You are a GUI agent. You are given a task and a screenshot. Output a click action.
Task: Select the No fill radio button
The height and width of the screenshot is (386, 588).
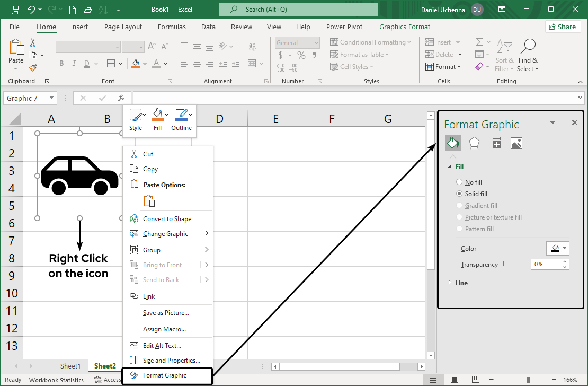tap(459, 182)
